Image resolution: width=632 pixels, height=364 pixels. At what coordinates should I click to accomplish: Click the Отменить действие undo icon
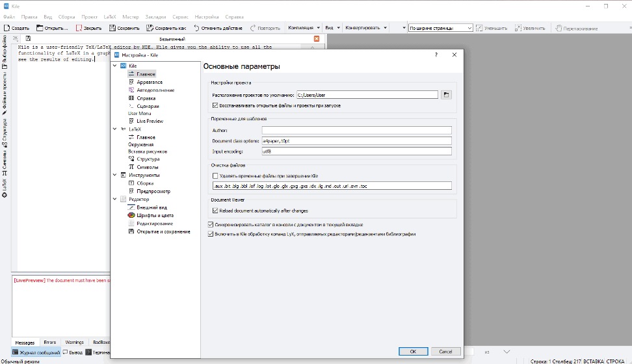tap(197, 28)
